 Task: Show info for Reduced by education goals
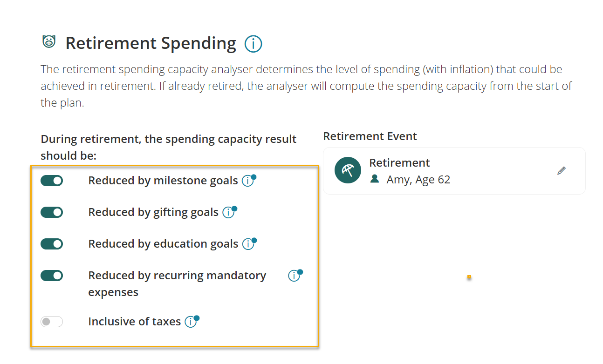pos(248,244)
